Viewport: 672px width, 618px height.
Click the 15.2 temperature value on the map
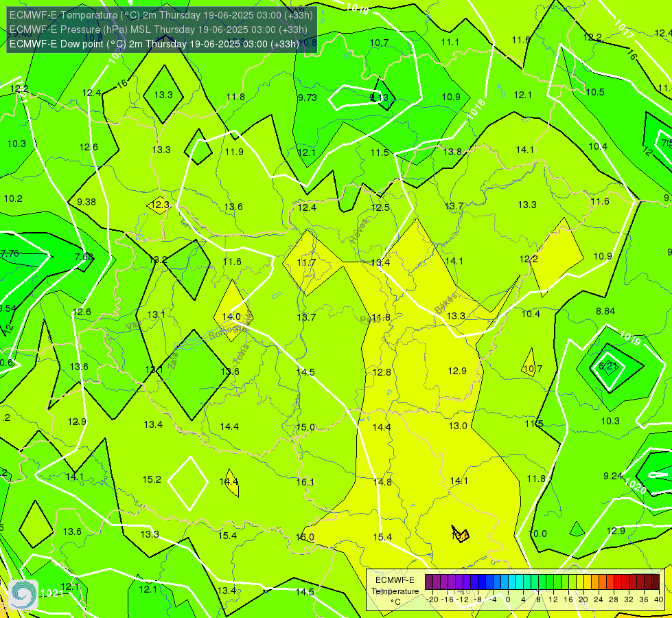[x=152, y=479]
